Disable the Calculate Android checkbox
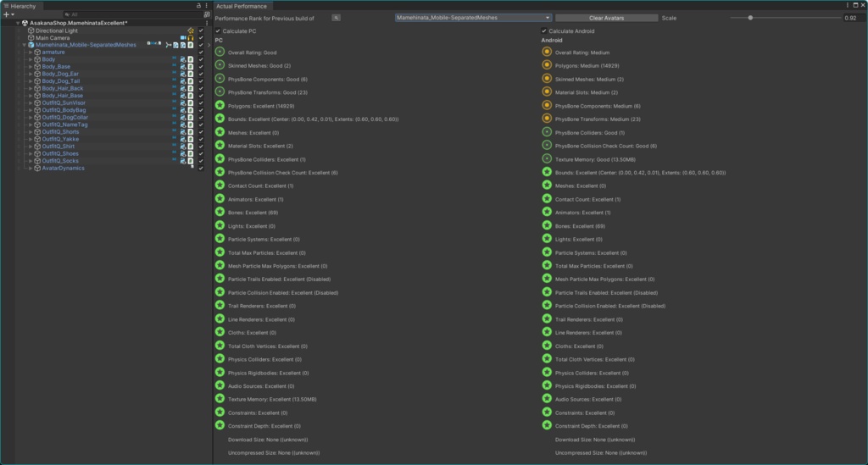 (544, 31)
